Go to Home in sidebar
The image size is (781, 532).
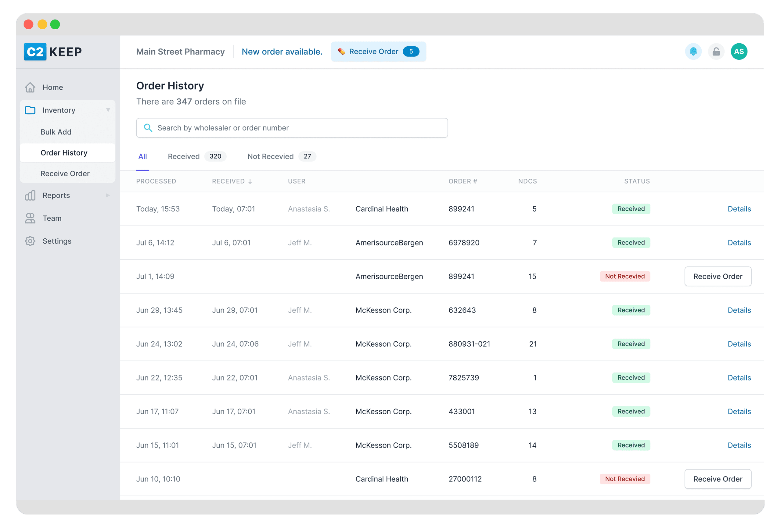tap(53, 87)
